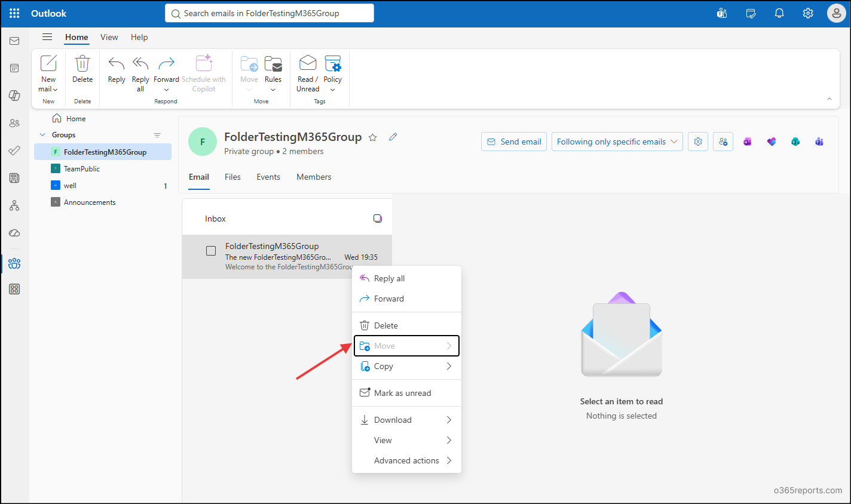
Task: Open the Members tab
Action: click(x=314, y=177)
